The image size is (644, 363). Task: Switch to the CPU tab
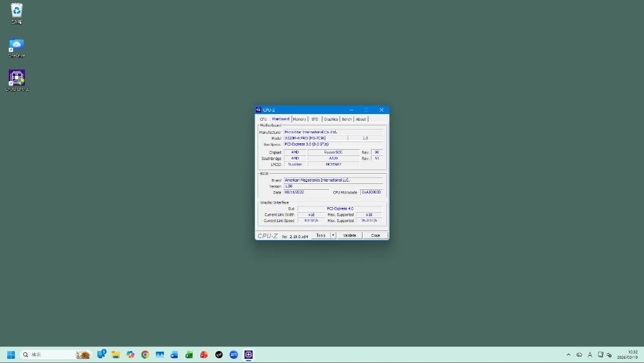click(x=264, y=119)
